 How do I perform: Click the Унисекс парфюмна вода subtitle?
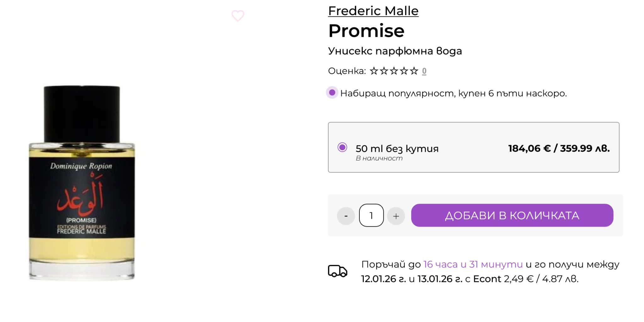395,51
